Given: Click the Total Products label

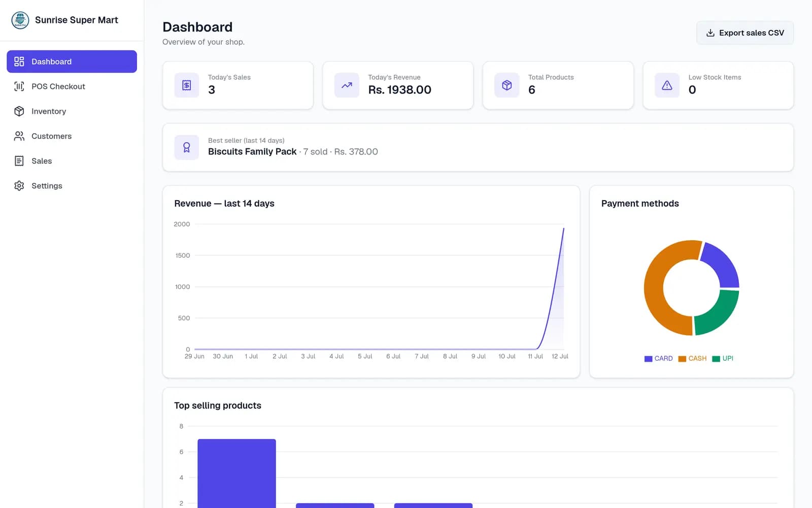Looking at the screenshot, I should coord(551,77).
